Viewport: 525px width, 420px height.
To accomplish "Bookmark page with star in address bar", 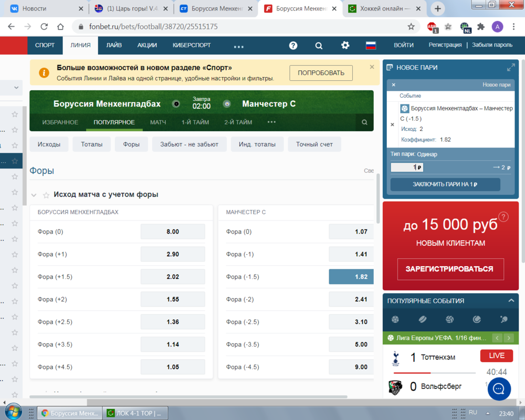I will tap(411, 26).
